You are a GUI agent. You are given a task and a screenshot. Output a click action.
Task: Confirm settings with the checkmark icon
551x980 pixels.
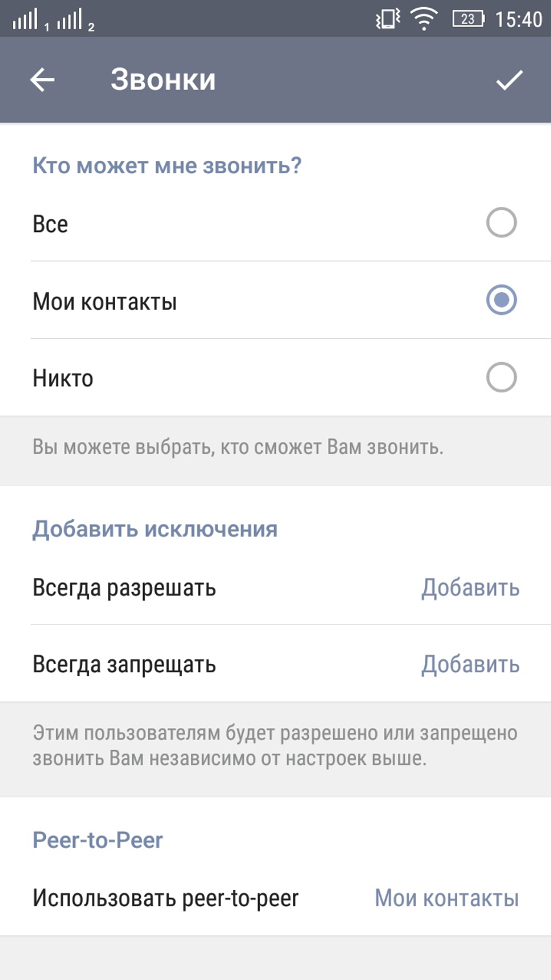pyautogui.click(x=509, y=80)
